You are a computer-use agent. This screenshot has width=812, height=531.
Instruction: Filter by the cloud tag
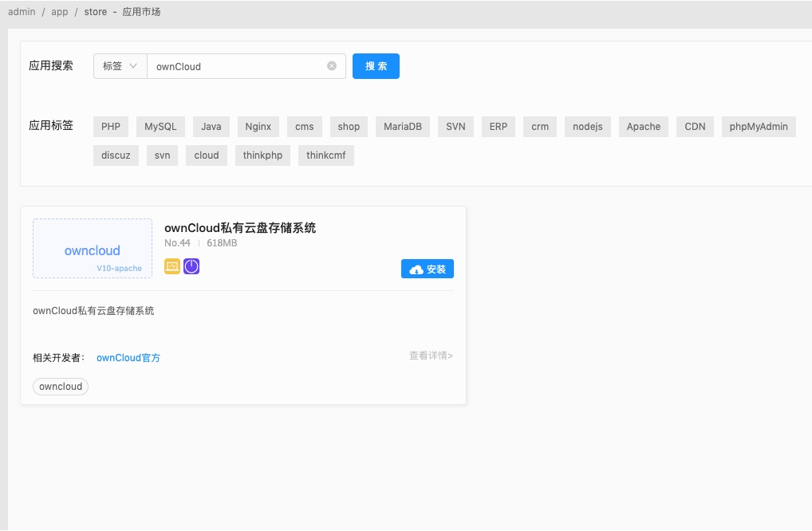pos(207,155)
